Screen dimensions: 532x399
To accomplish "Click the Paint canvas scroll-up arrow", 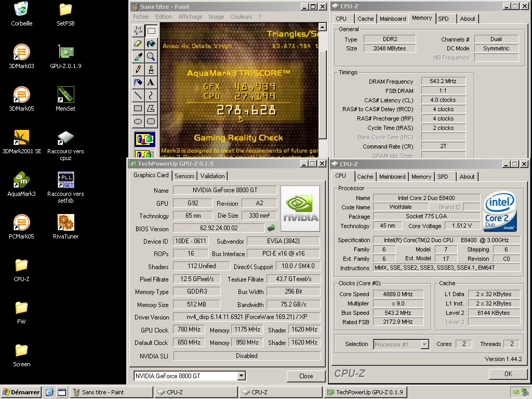I will [x=323, y=27].
